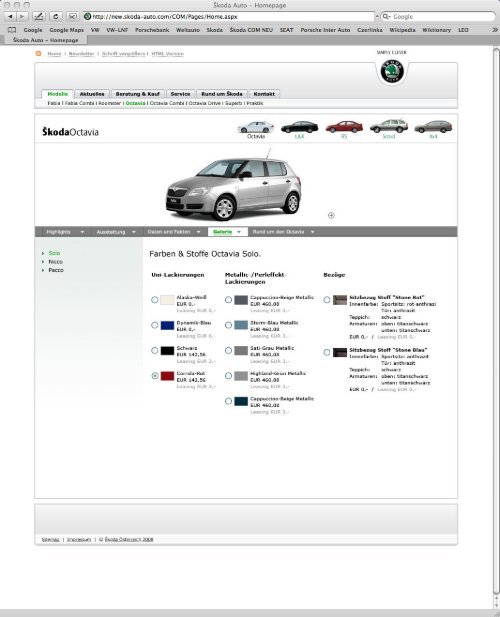Open the Rund um den Octavia dropdown
This screenshot has width=500, height=617.
(x=283, y=232)
